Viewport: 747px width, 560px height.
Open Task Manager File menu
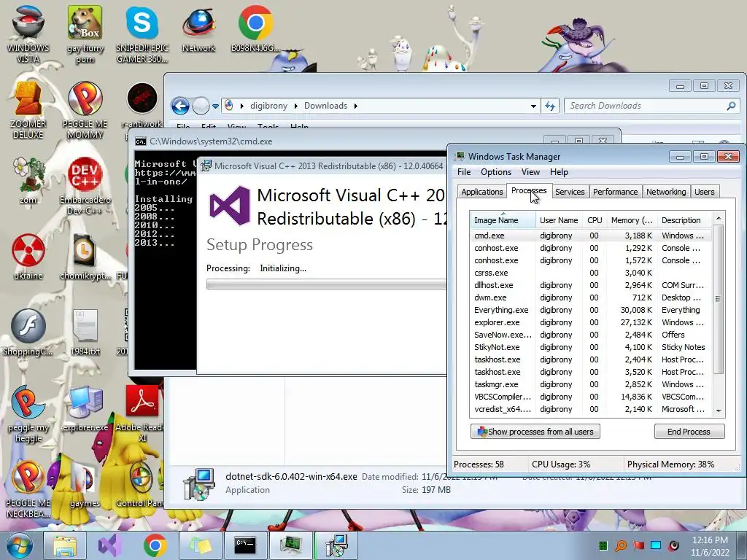(464, 172)
